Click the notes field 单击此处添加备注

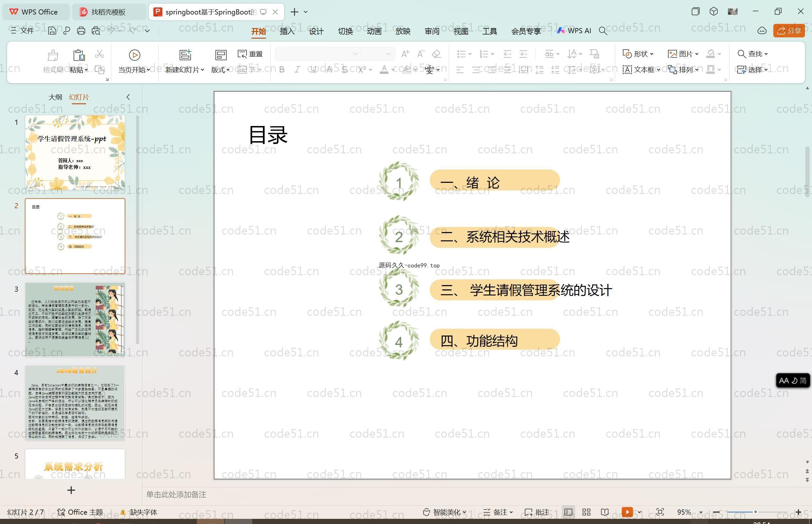tap(176, 494)
